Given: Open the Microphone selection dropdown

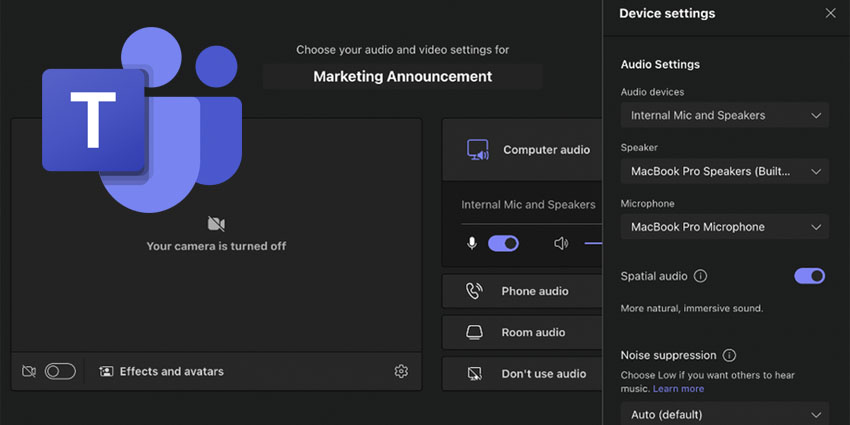Looking at the screenshot, I should [x=724, y=227].
